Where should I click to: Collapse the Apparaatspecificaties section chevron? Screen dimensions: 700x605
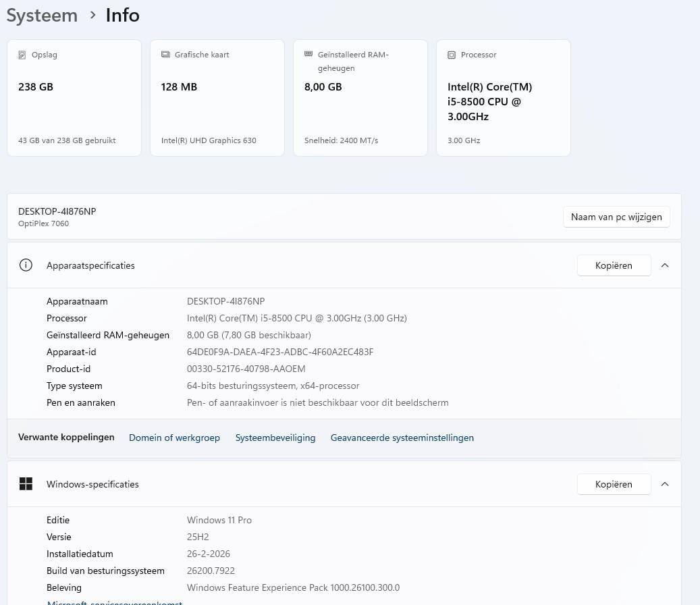point(665,265)
